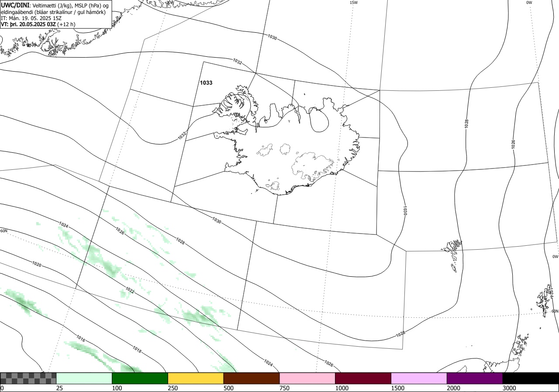Click the maroon 1000–1500 legend swatch
The height and width of the screenshot is (392, 559).
pyautogui.click(x=363, y=378)
